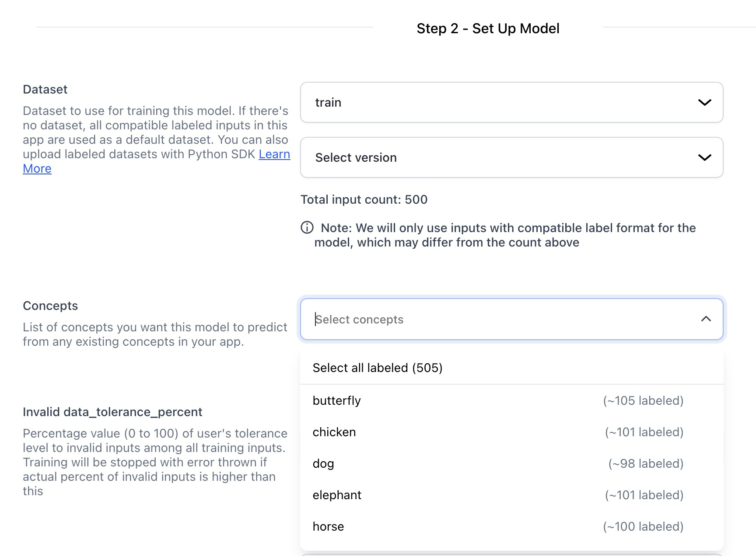
Task: Pick the dog concept from list
Action: click(323, 464)
